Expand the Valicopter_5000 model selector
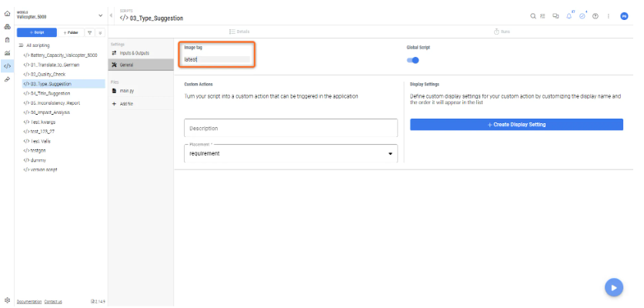 tap(102, 15)
